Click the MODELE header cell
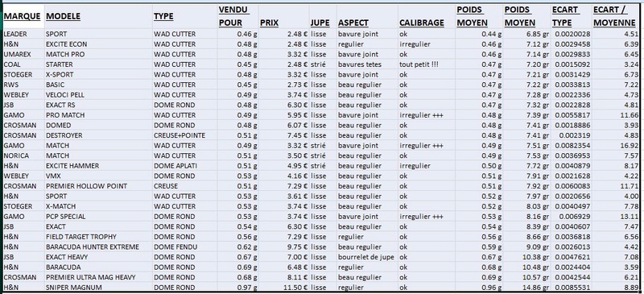Image resolution: width=644 pixels, height=294 pixels. (98, 16)
